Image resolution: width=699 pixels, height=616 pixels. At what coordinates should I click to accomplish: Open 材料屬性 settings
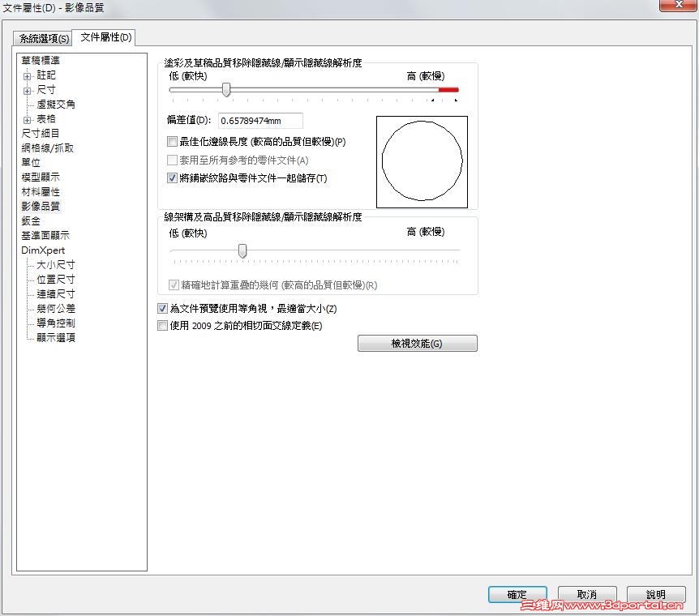pyautogui.click(x=40, y=191)
